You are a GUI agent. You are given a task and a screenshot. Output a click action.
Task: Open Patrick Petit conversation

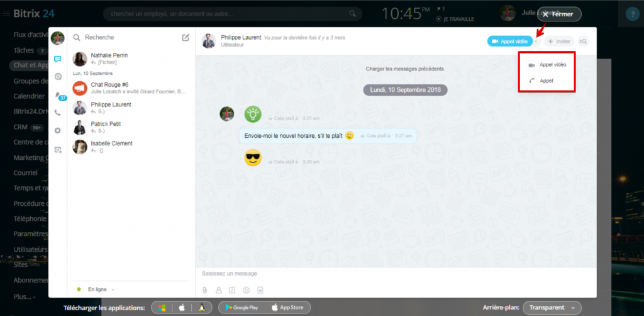coord(131,127)
